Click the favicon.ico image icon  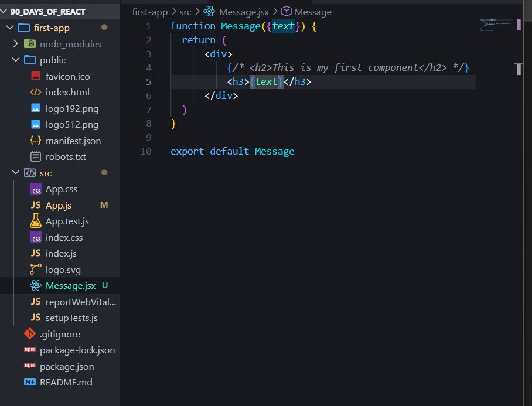36,76
